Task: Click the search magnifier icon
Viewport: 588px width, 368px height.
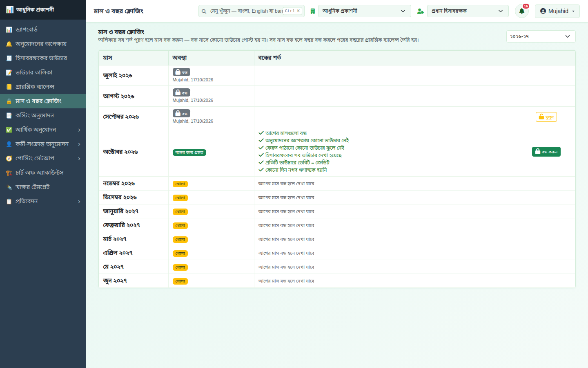Action: 204,11
